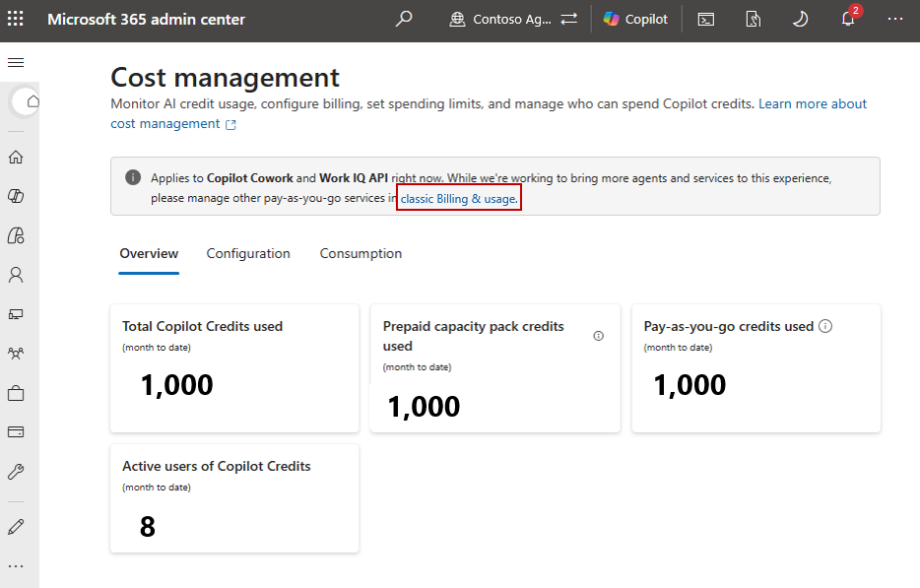
Task: Open Learn more about cost management link
Action: coord(489,114)
